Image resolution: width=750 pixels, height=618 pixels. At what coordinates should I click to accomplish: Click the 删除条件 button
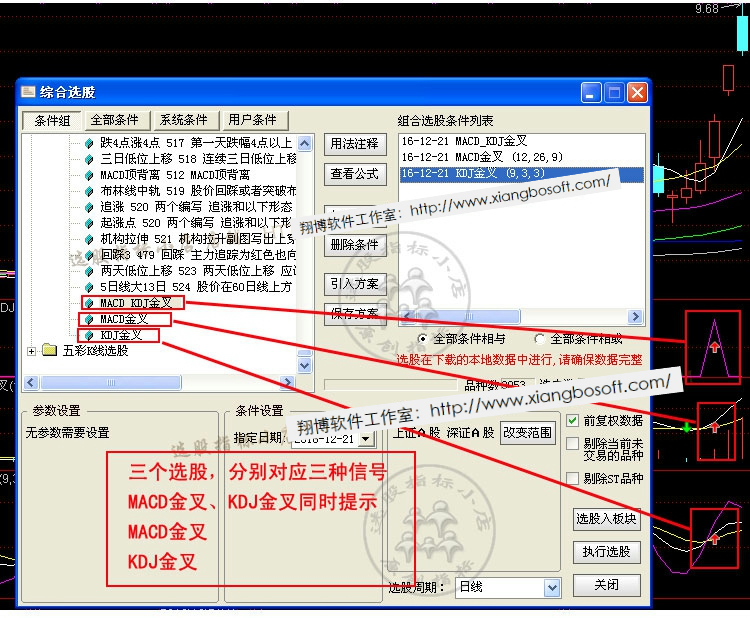coord(355,245)
